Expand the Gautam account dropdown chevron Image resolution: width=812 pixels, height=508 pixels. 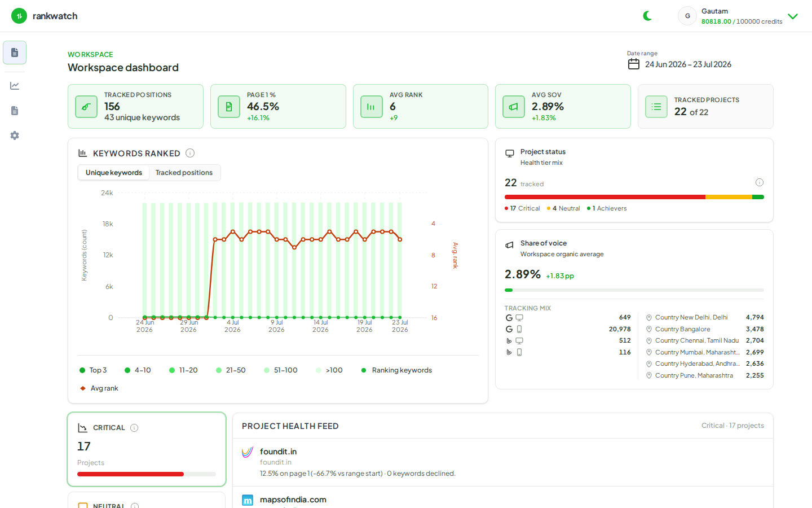click(793, 16)
